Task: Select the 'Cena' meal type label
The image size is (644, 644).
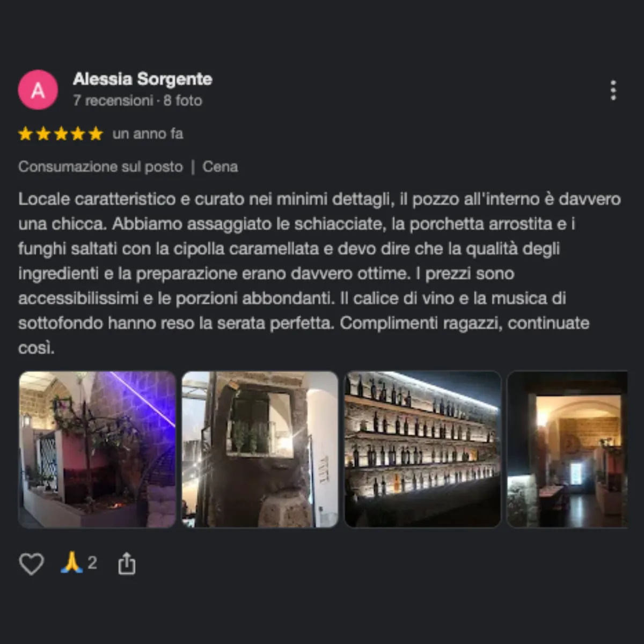Action: 220,167
